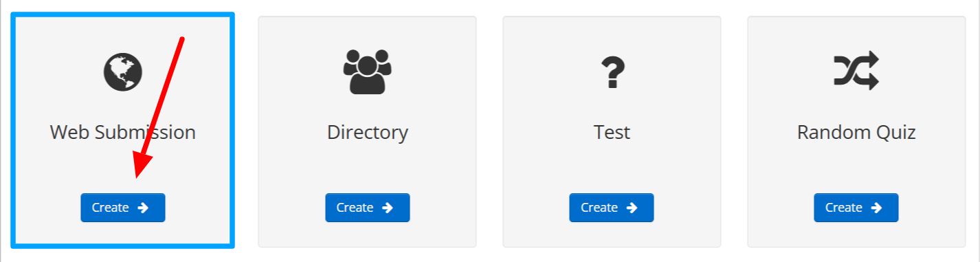
Task: Create a new Directory
Action: 368,208
